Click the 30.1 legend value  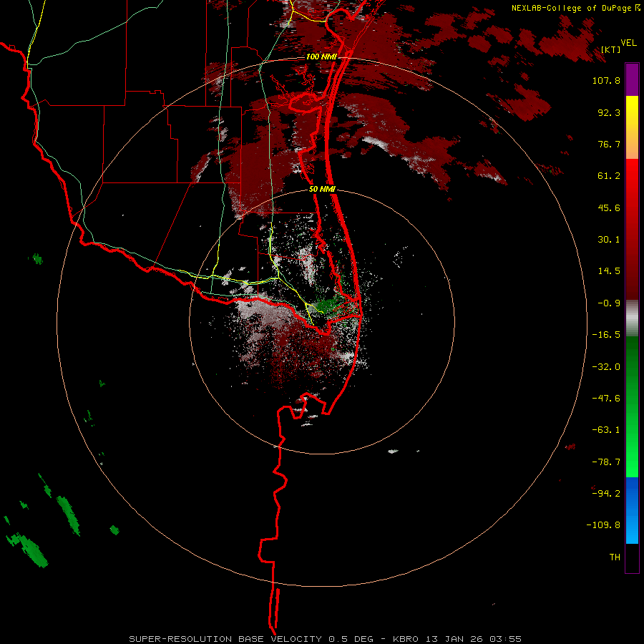click(609, 240)
